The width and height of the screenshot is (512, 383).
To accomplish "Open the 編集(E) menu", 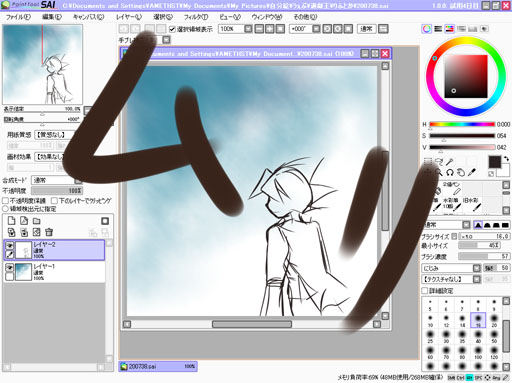I will [x=52, y=17].
